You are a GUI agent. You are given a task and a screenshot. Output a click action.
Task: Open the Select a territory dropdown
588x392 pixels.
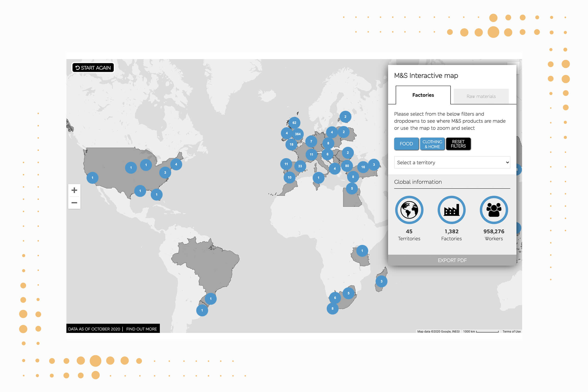coord(452,162)
